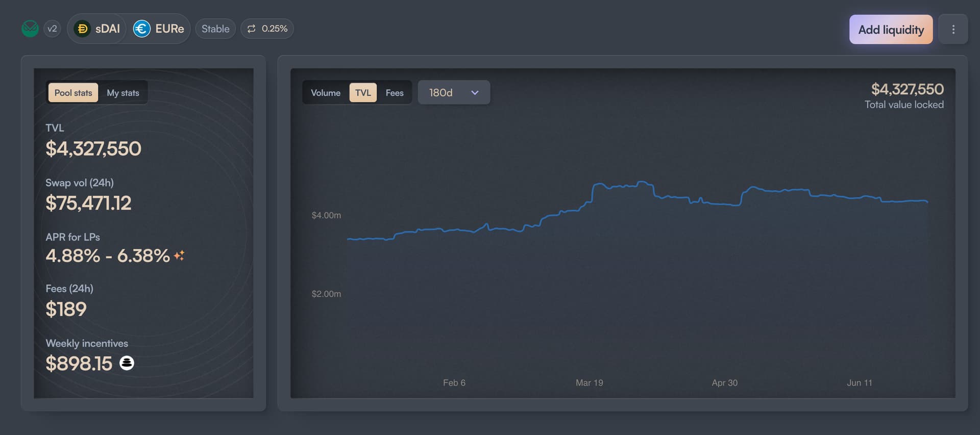Open the 180d time range dropdown
Image resolution: width=980 pixels, height=435 pixels.
(x=454, y=93)
